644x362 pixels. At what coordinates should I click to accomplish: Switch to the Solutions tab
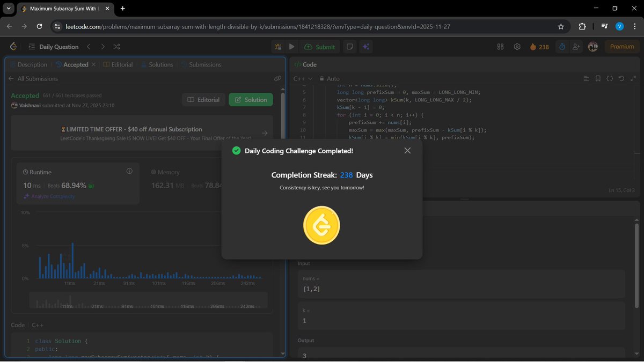pos(157,64)
